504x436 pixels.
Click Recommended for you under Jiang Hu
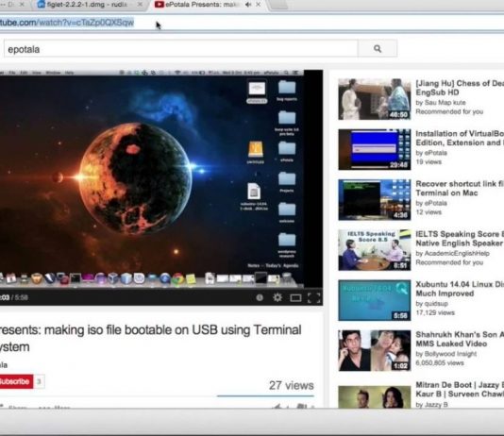(x=449, y=111)
